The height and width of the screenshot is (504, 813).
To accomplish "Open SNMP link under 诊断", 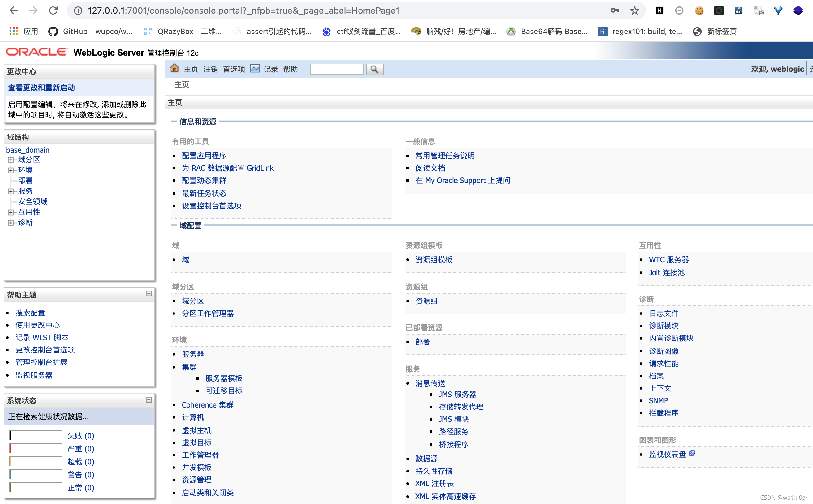I will (x=658, y=400).
